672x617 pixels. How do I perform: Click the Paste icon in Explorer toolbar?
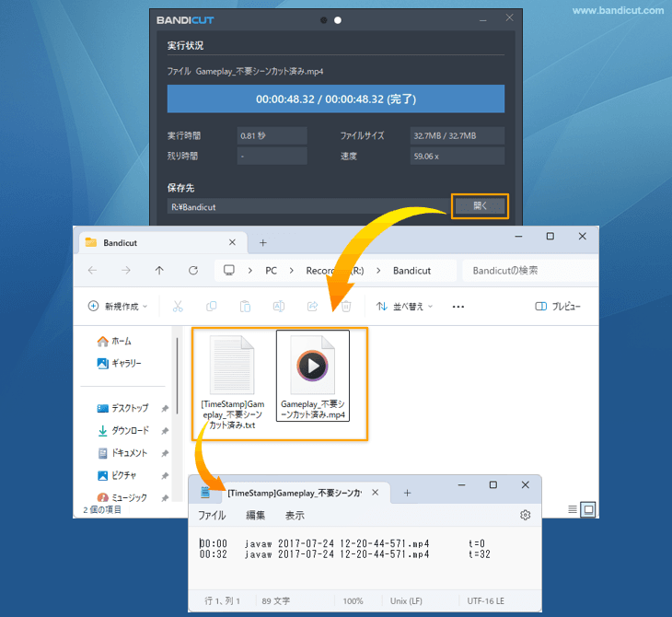[245, 306]
